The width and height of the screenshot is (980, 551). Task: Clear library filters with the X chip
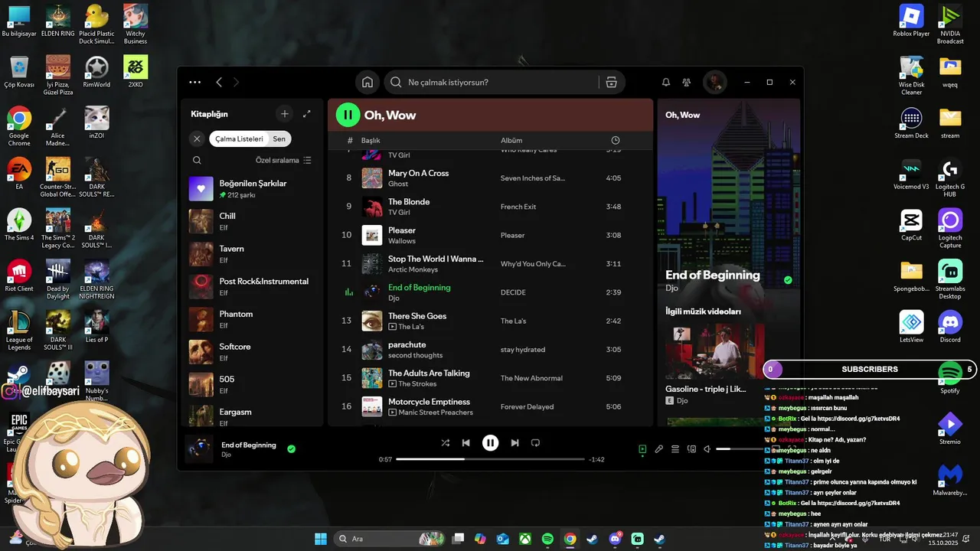tap(197, 139)
